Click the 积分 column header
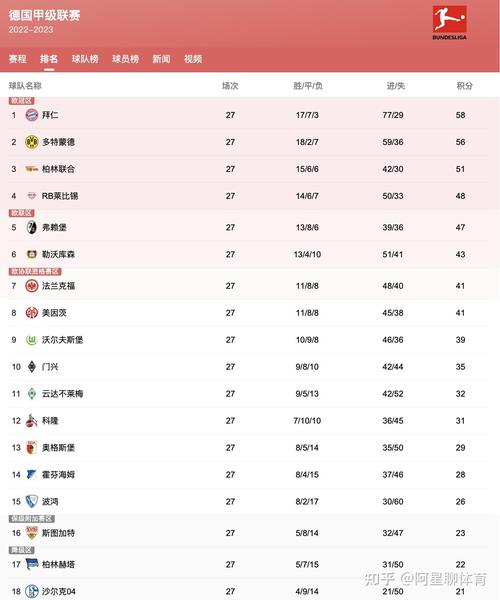 [x=464, y=86]
